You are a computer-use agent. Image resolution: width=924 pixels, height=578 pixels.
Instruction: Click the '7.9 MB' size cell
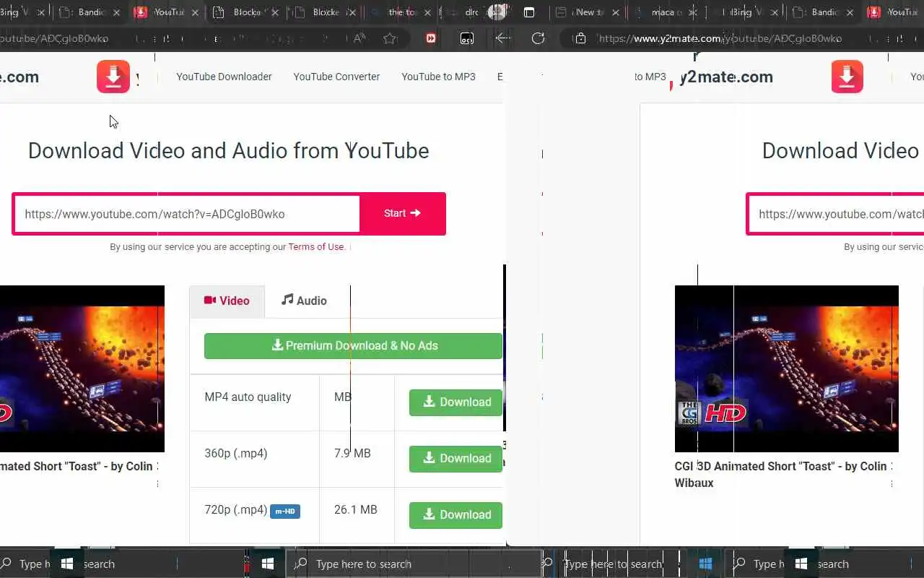[x=352, y=454]
